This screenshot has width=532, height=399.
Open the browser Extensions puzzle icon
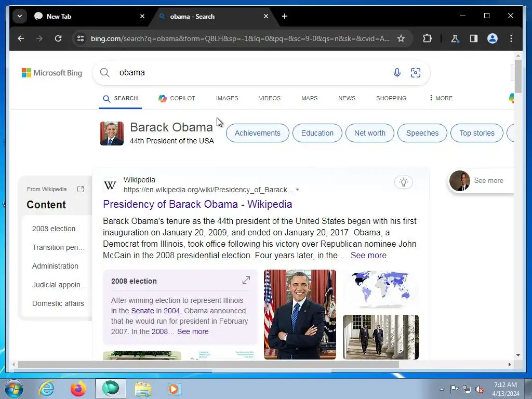(427, 38)
